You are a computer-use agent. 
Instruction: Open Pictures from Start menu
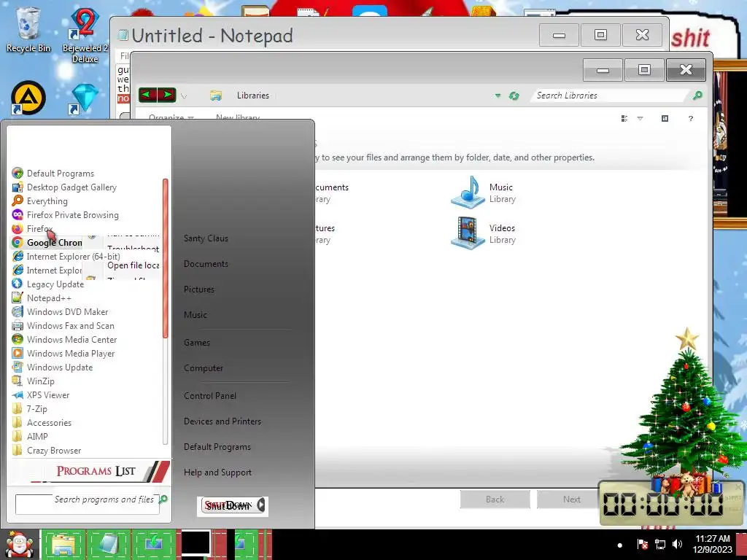199,289
